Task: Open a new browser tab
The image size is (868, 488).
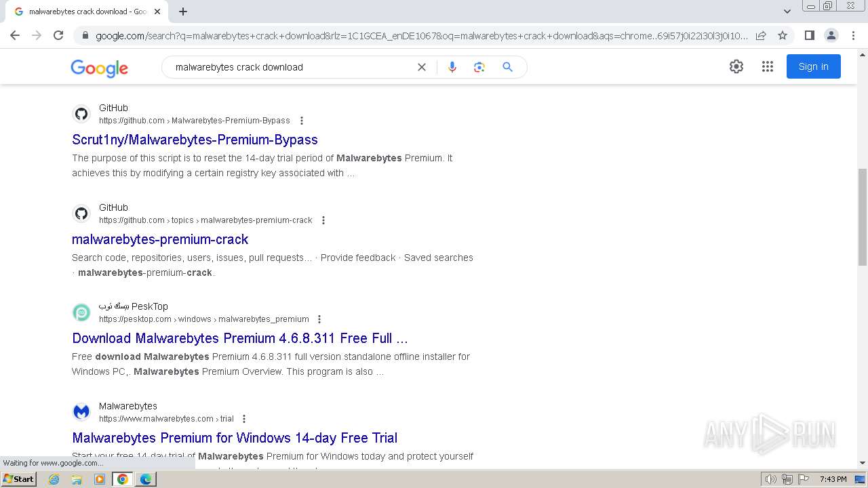Action: (183, 12)
